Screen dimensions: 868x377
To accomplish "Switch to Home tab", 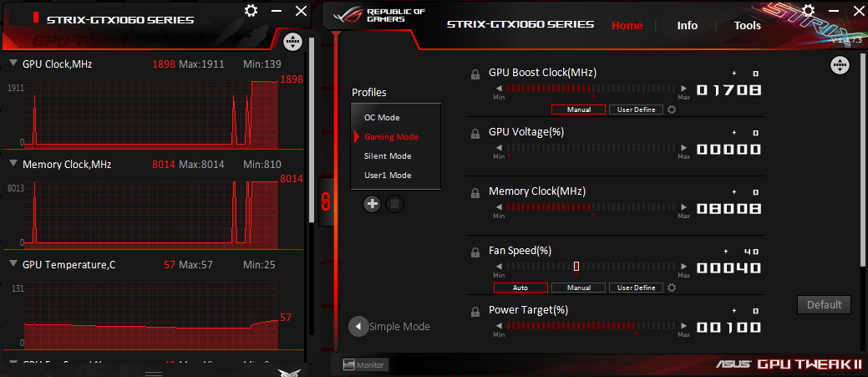I will [627, 25].
